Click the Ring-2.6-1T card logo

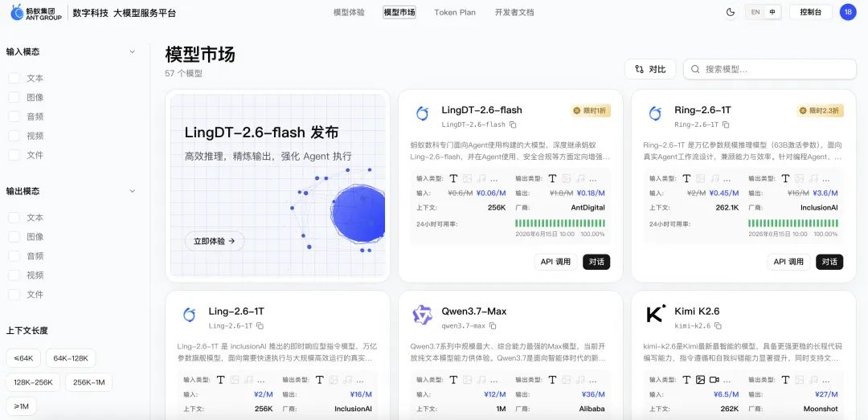pos(656,114)
